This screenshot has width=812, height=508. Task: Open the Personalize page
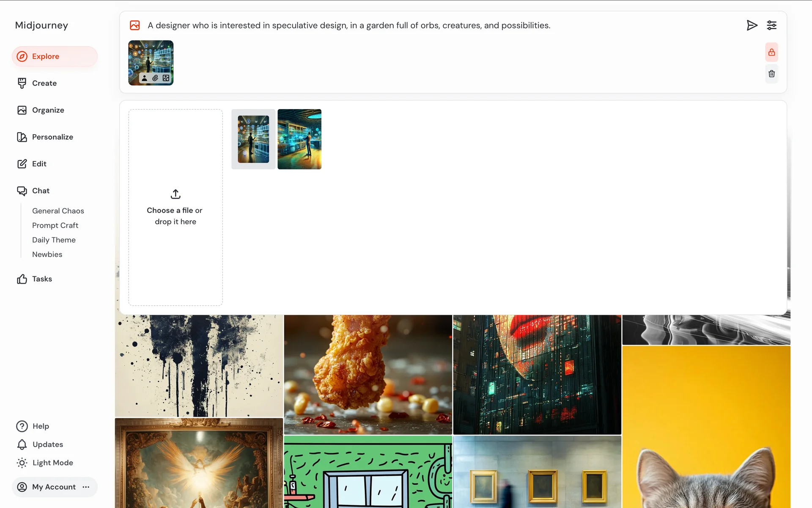coord(52,137)
